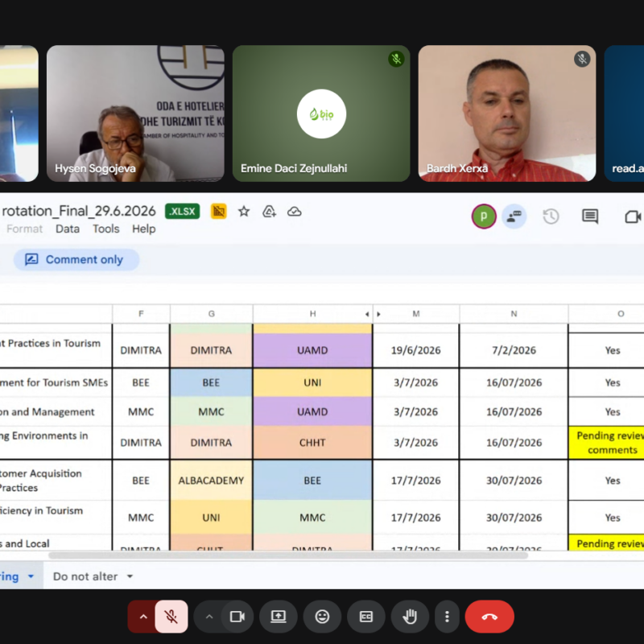Select Hysen Sogojeva's video tile

coord(135,114)
